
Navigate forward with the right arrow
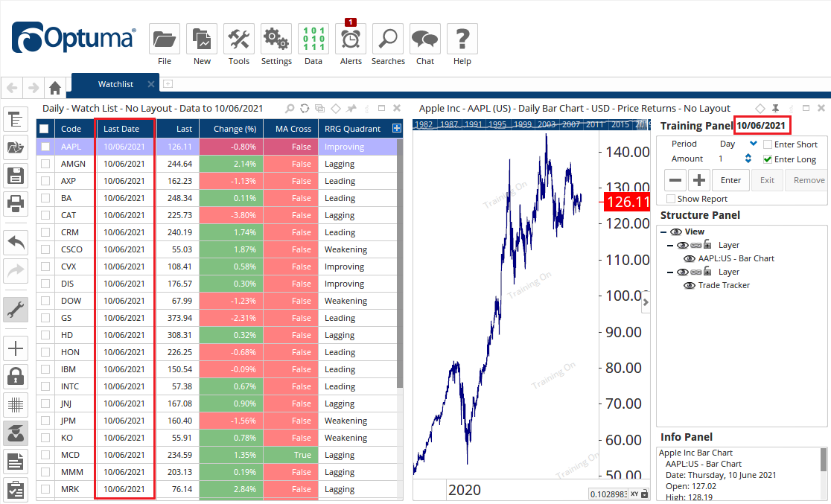point(34,87)
